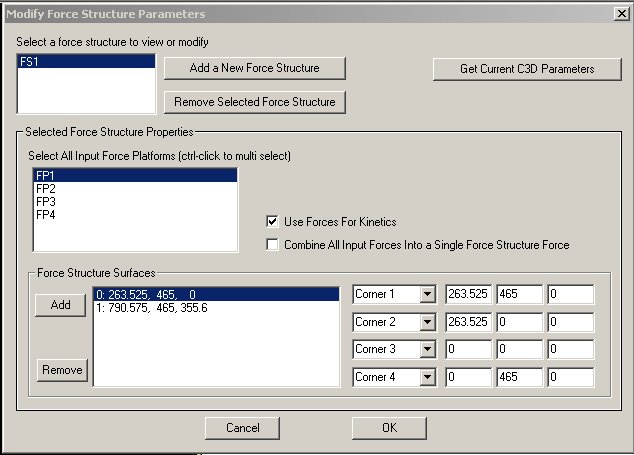Enable Combine All Input Forces checkbox

coord(272,244)
